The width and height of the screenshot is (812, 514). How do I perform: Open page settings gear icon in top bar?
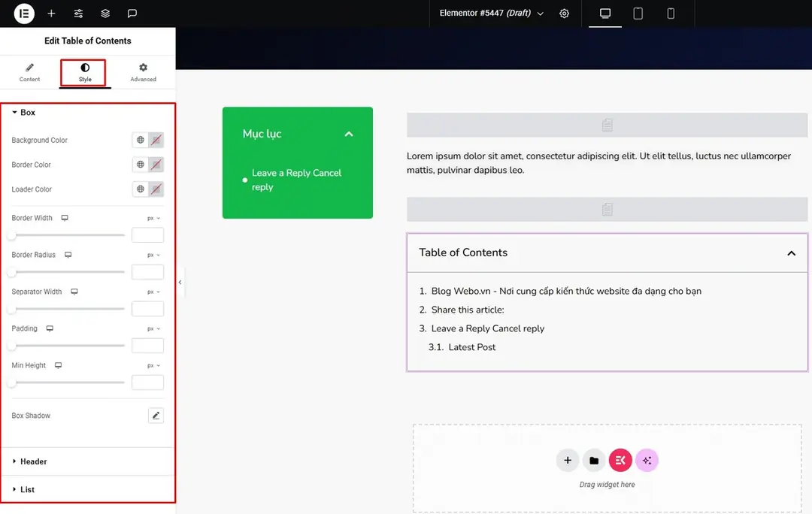564,14
